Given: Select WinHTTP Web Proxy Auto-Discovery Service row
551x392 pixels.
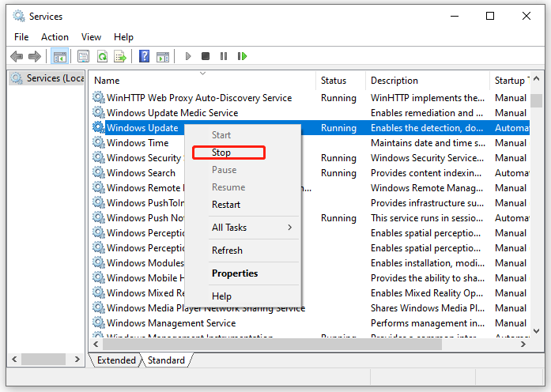Looking at the screenshot, I should point(199,98).
